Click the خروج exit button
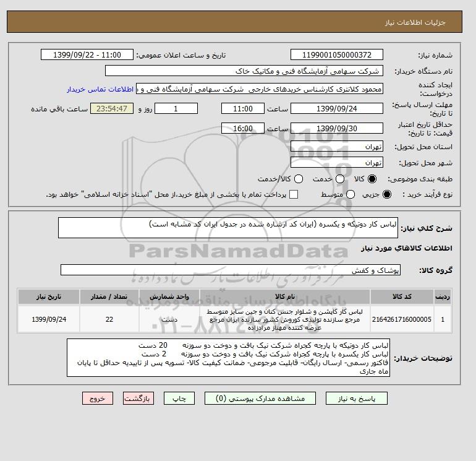The height and width of the screenshot is (461, 476). 98,399
